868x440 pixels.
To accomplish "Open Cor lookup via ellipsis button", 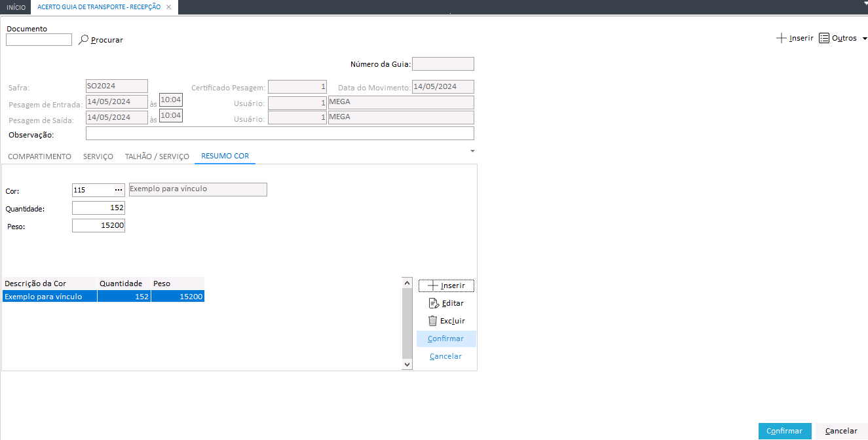I will coord(119,189).
